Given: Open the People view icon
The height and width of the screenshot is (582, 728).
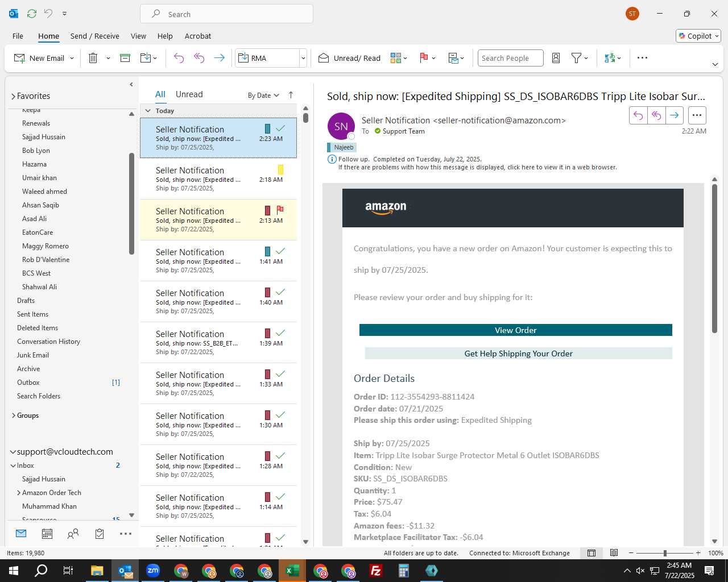Looking at the screenshot, I should click(73, 534).
